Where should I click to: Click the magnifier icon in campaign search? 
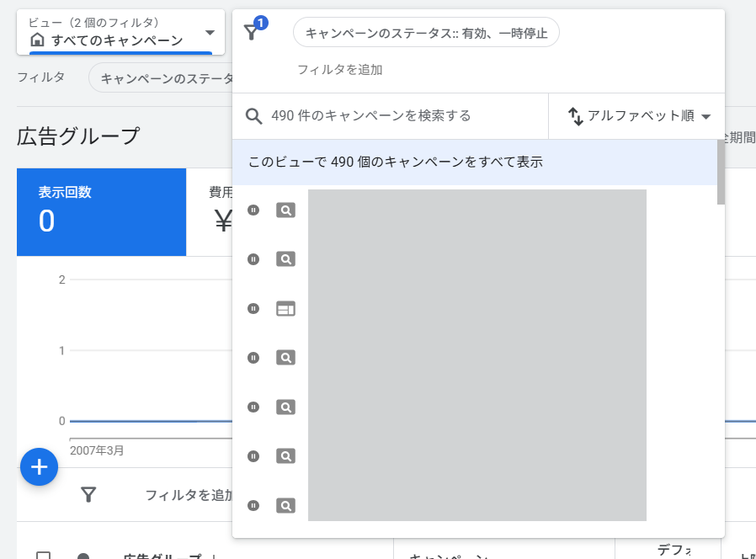point(254,116)
